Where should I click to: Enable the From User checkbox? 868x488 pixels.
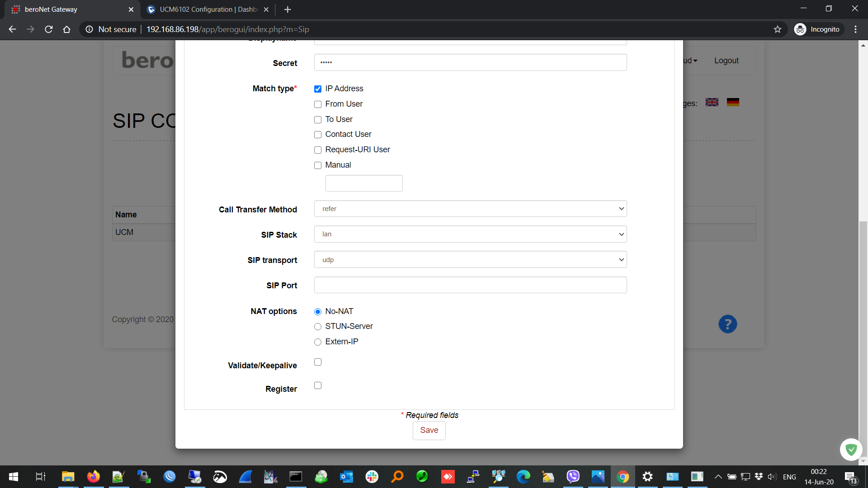(318, 104)
